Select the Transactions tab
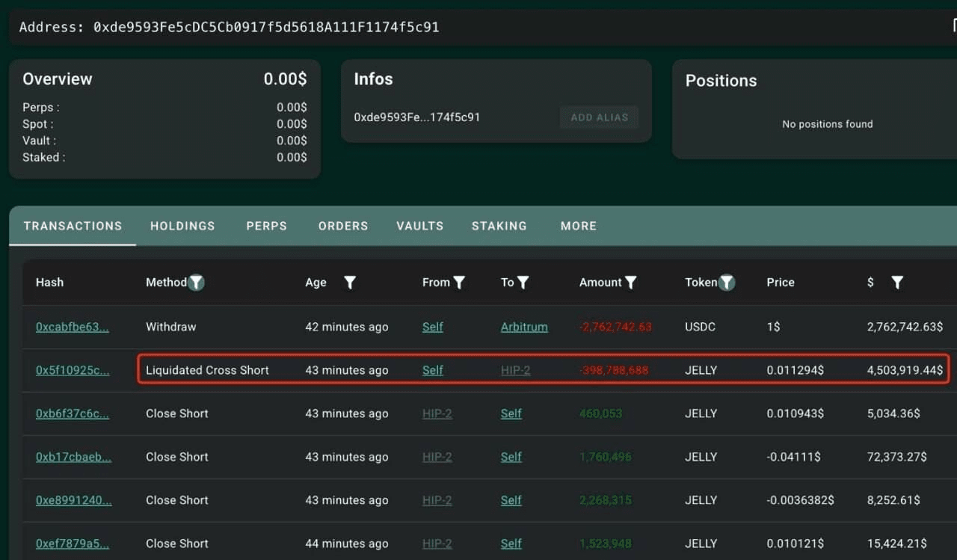The width and height of the screenshot is (957, 560). coord(73,226)
